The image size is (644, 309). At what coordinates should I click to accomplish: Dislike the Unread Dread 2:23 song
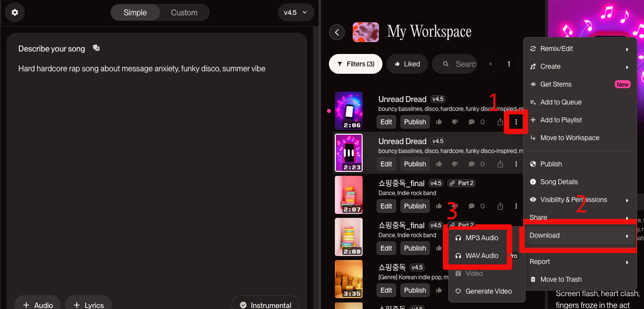point(455,164)
